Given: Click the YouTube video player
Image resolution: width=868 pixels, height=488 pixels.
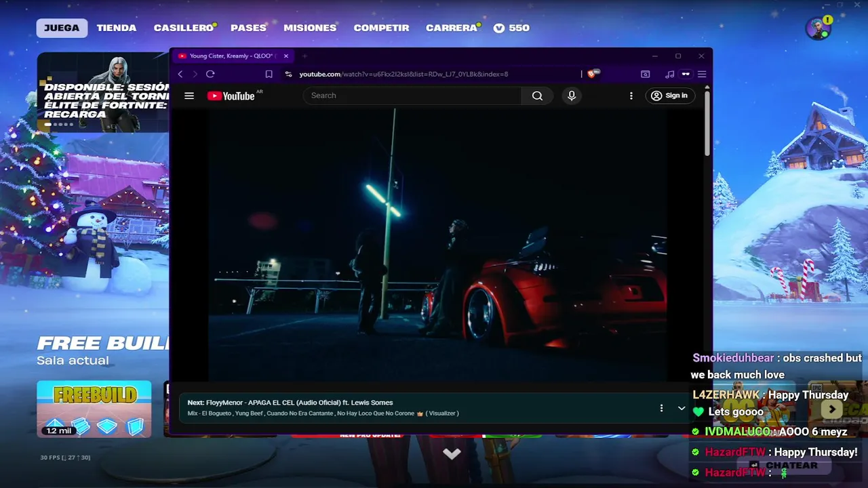Looking at the screenshot, I should [x=437, y=245].
